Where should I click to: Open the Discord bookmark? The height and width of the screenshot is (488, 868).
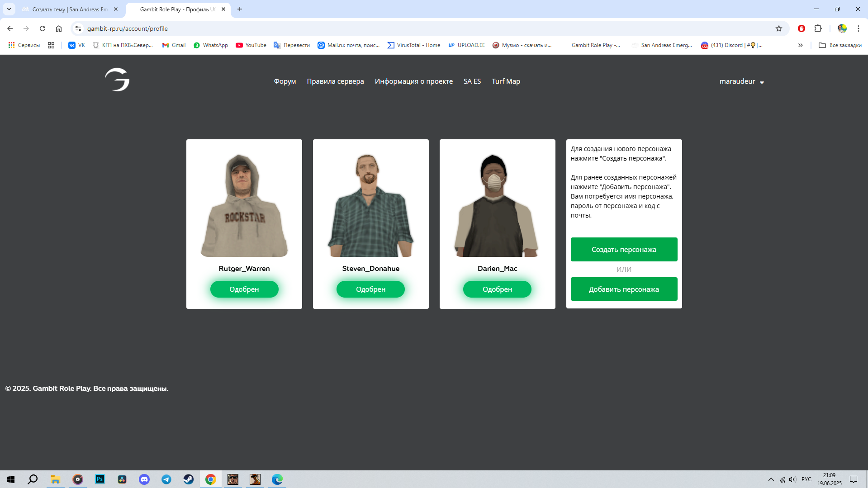pyautogui.click(x=732, y=45)
